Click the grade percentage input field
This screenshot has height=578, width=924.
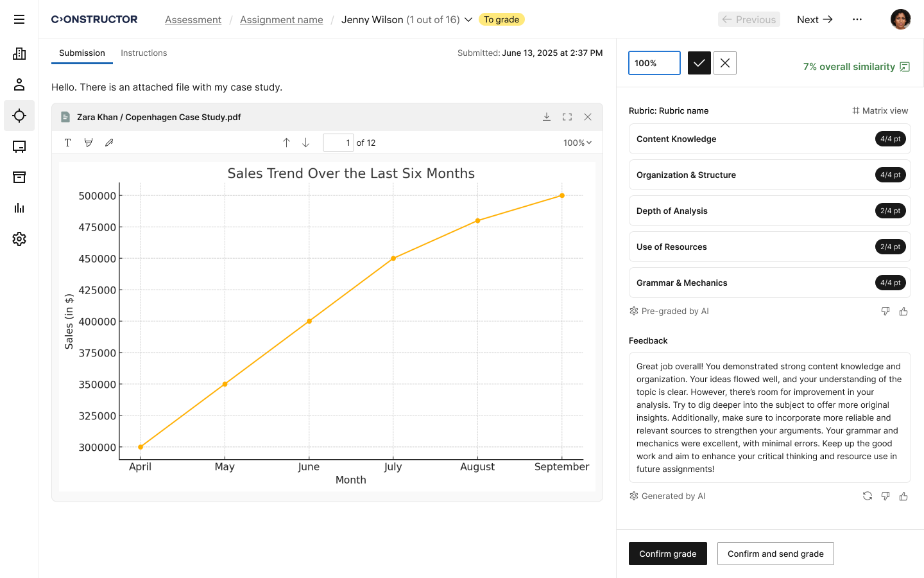pyautogui.click(x=654, y=63)
